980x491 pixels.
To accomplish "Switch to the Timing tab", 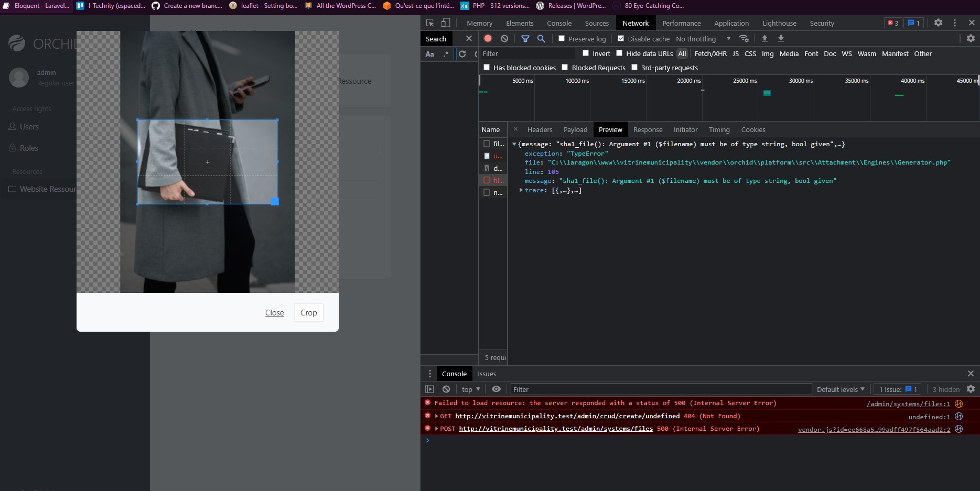I will pyautogui.click(x=719, y=129).
